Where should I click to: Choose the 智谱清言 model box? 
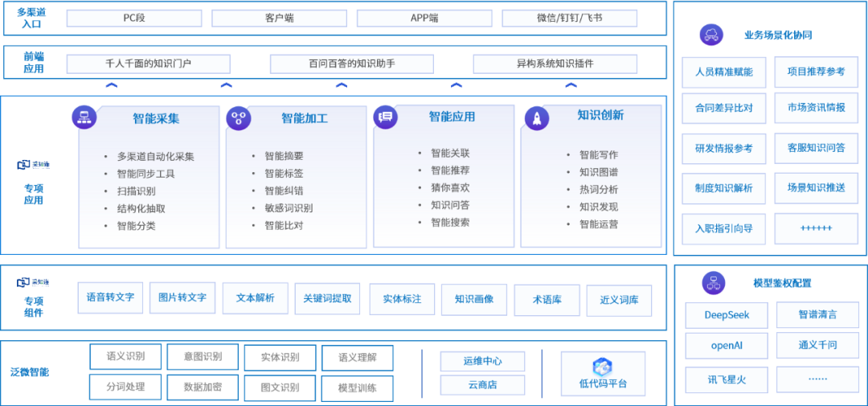(817, 315)
